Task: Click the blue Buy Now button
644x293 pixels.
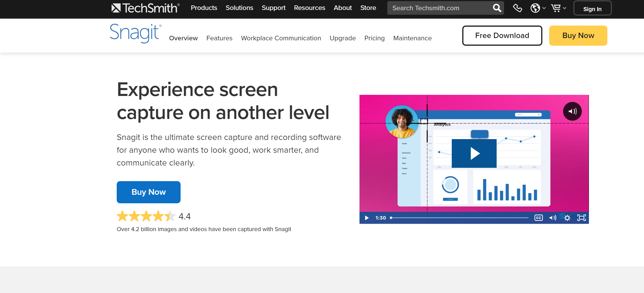Action: click(149, 192)
